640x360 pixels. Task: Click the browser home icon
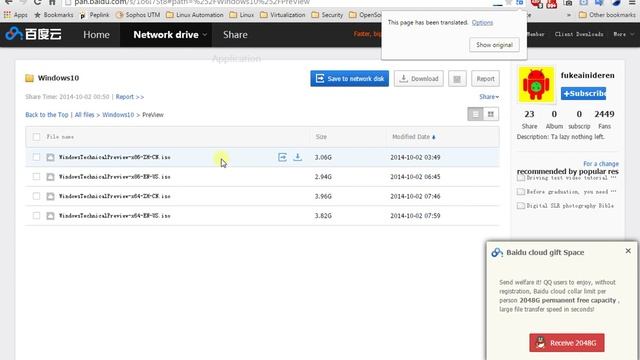52,2
